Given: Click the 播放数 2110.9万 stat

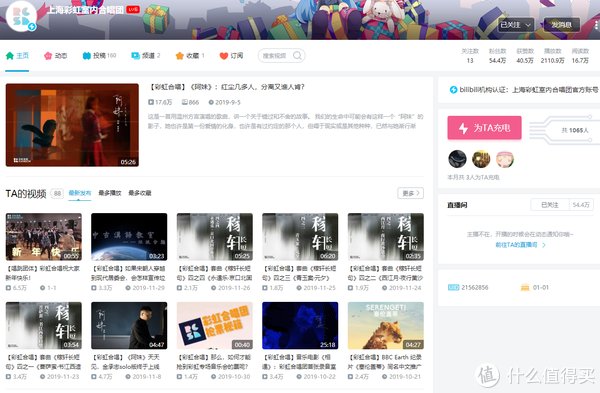Looking at the screenshot, I should click(553, 56).
